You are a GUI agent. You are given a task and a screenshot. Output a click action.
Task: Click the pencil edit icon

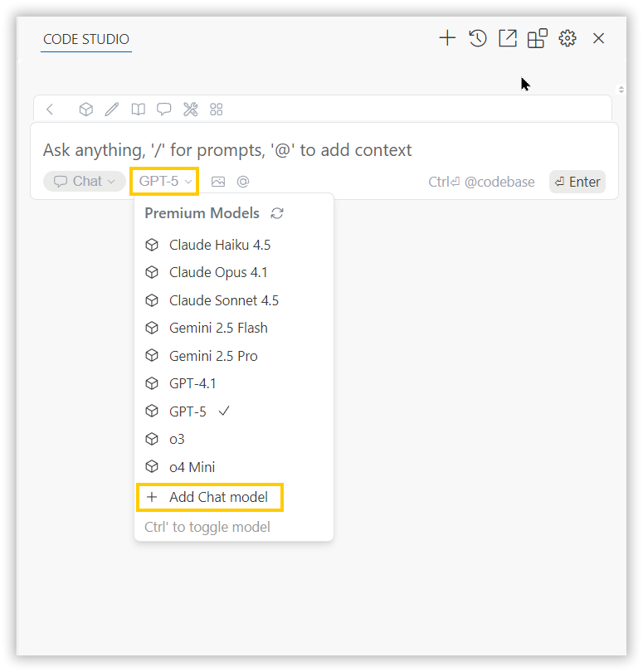112,110
